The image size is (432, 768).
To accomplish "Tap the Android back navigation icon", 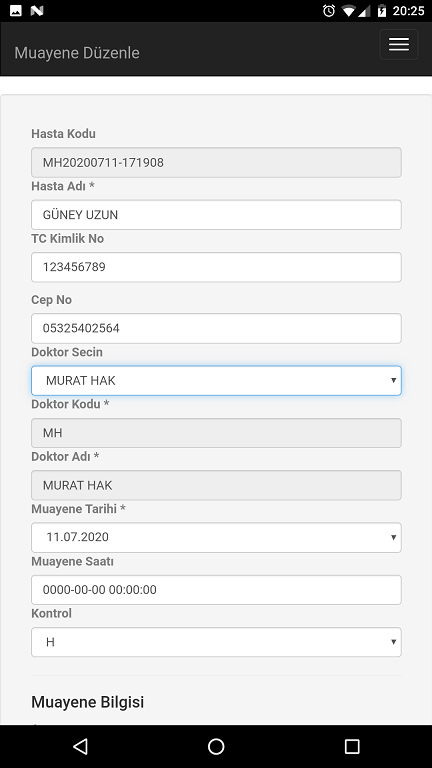I will 80,746.
